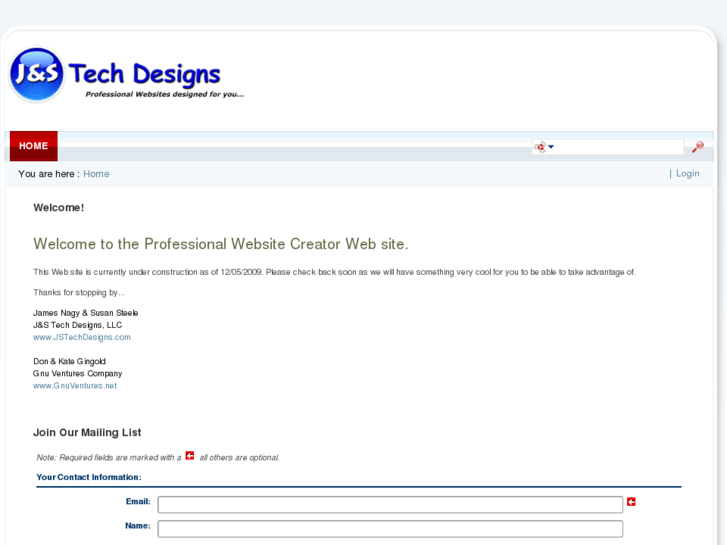Viewport: 727px width, 545px height.
Task: Click 'Thanks for stopping by...' text
Action: (x=79, y=293)
